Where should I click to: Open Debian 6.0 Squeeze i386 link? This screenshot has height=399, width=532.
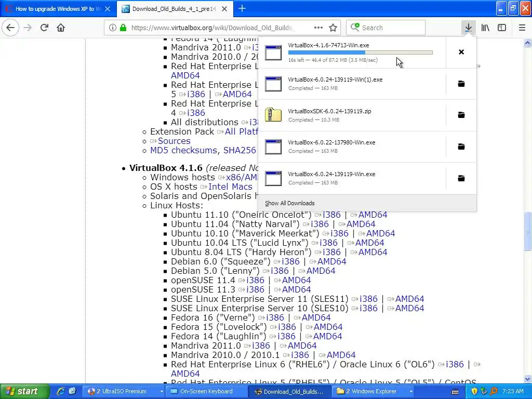pos(290,262)
